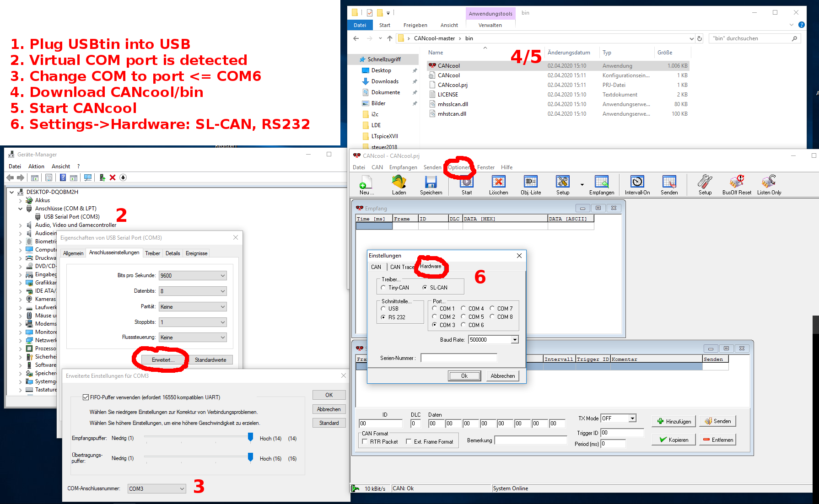Click the Laden toolbar icon
This screenshot has width=819, height=504.
399,185
